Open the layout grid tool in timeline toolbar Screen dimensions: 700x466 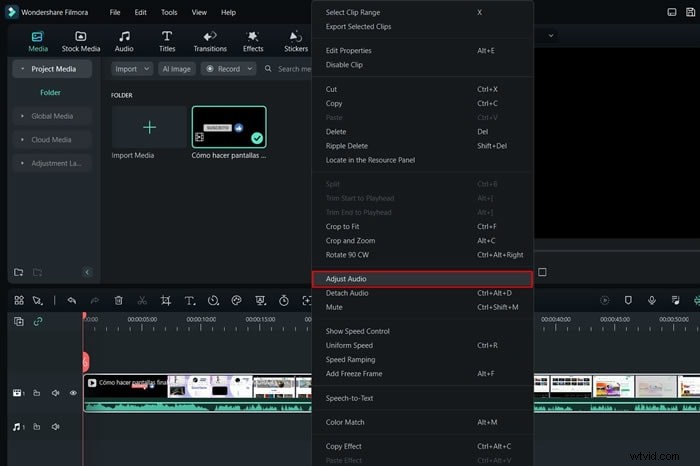point(19,300)
